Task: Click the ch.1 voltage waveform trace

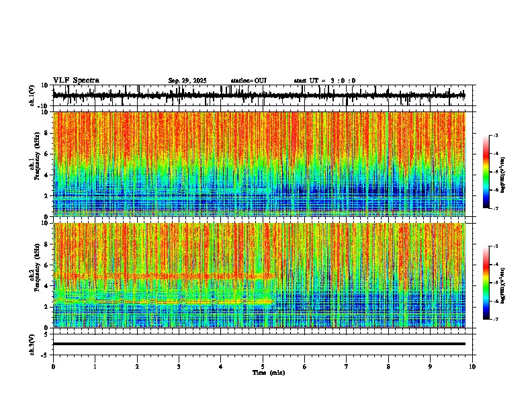Action: point(259,95)
